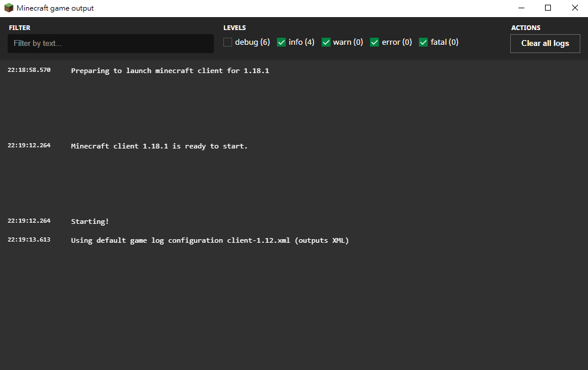Disable the error (0) log level
The width and height of the screenshot is (588, 370).
click(375, 42)
